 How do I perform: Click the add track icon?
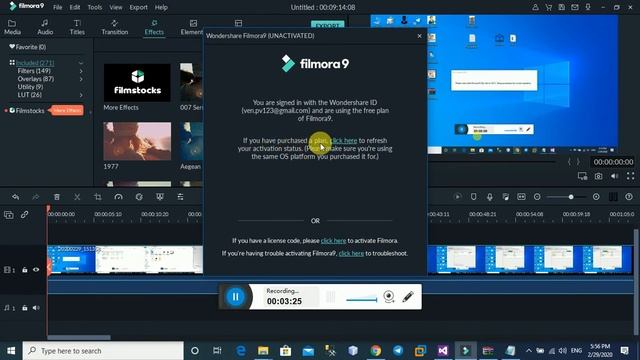click(9, 215)
